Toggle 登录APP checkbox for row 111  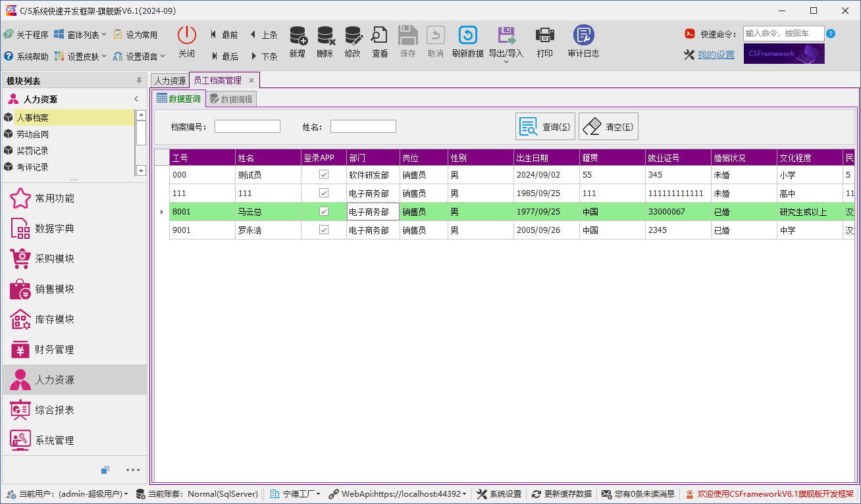point(324,193)
